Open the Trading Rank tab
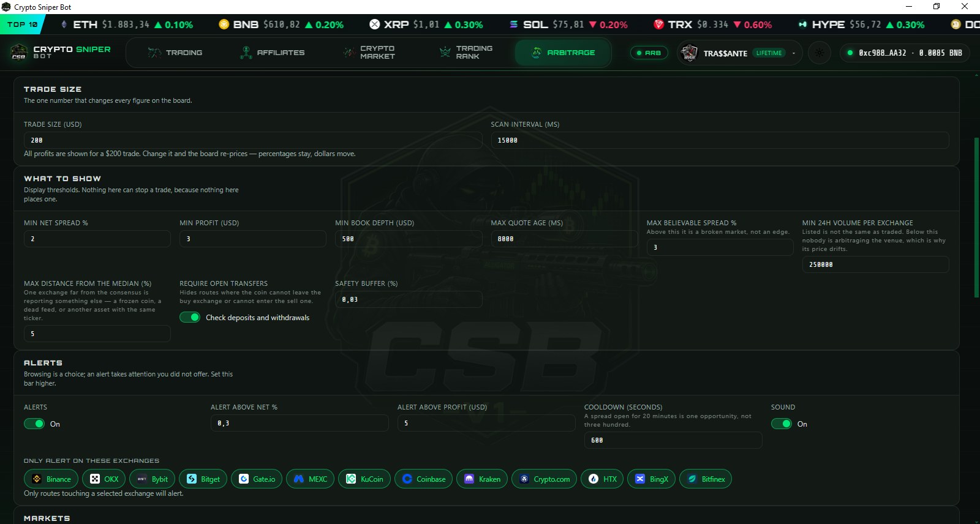The width and height of the screenshot is (980, 524). click(x=466, y=53)
